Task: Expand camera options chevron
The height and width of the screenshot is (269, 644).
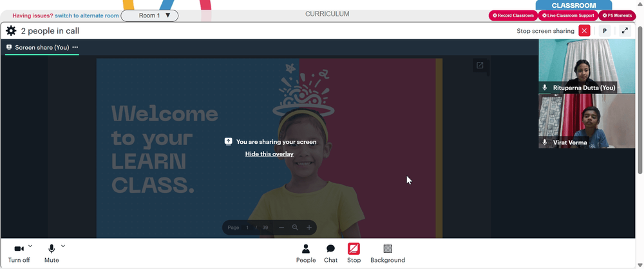Action: [30, 246]
